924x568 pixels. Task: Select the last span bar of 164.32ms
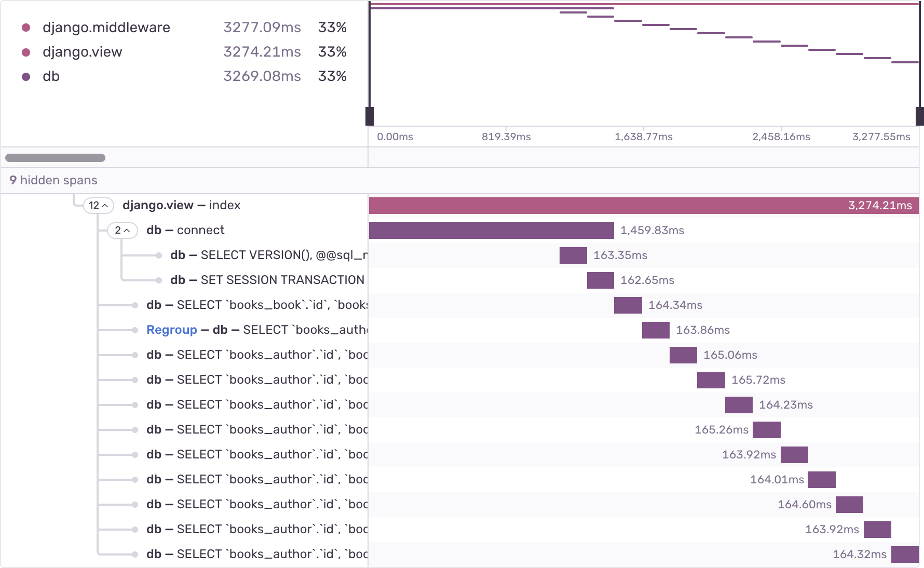coord(905,555)
